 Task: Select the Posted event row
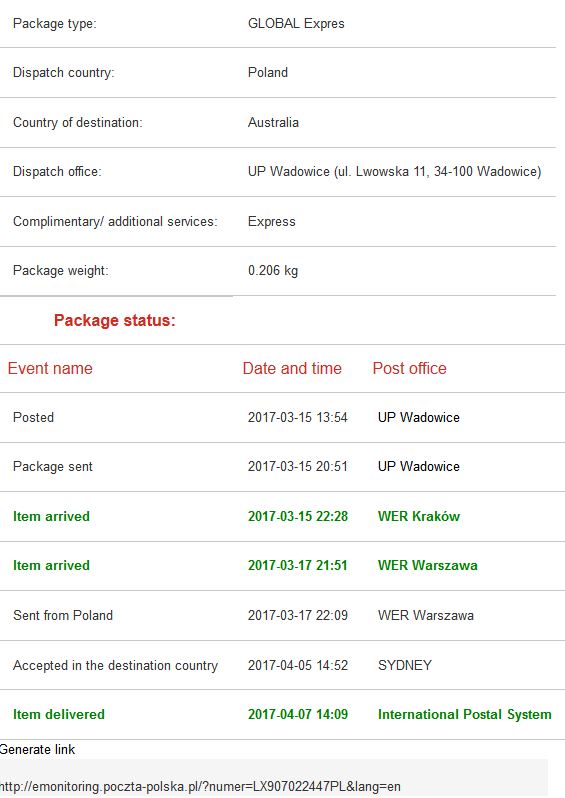click(x=282, y=417)
